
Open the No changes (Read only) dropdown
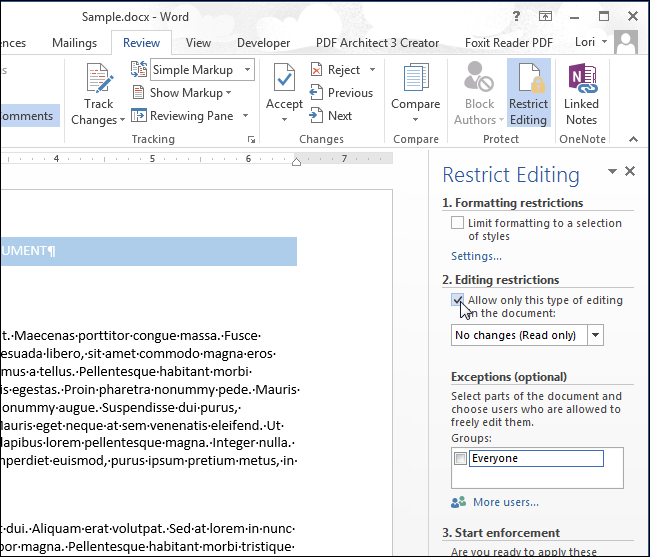coord(595,335)
